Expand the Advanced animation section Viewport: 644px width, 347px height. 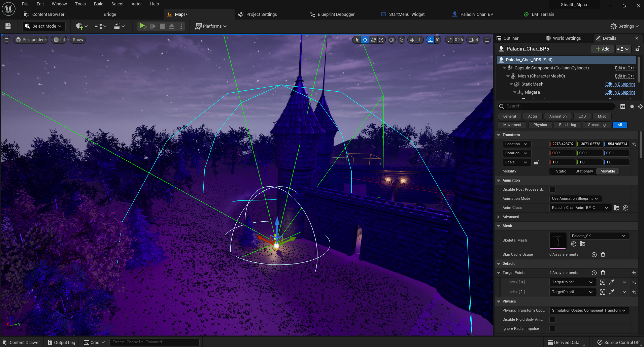coord(499,217)
